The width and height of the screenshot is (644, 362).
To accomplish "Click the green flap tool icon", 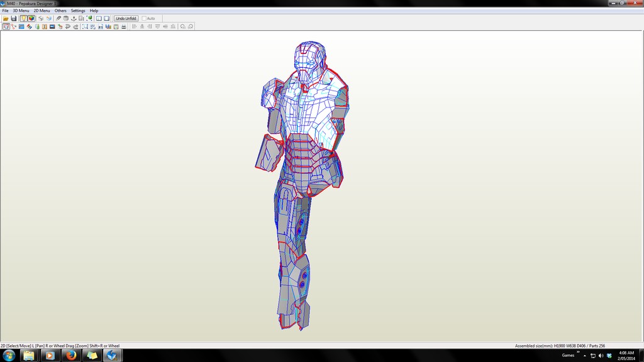I will pyautogui.click(x=37, y=26).
